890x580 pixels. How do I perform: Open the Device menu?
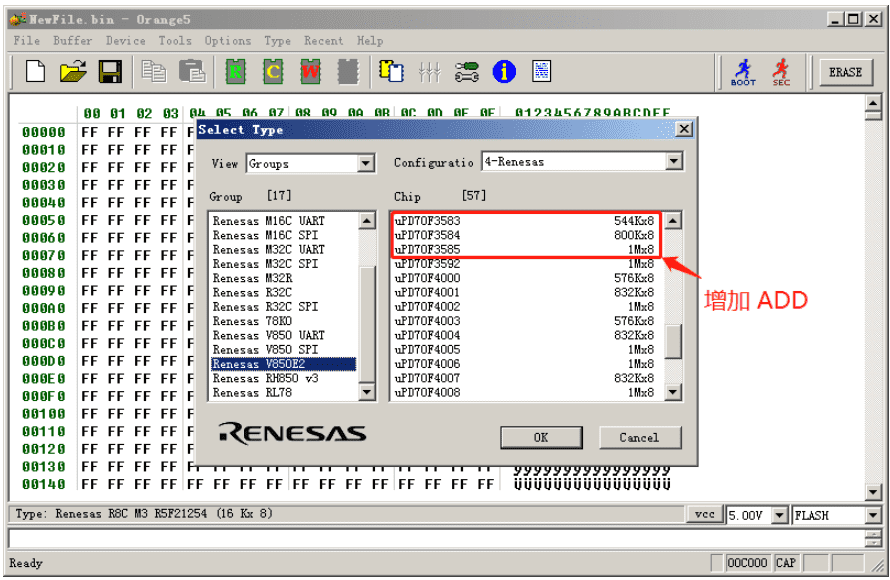point(125,41)
